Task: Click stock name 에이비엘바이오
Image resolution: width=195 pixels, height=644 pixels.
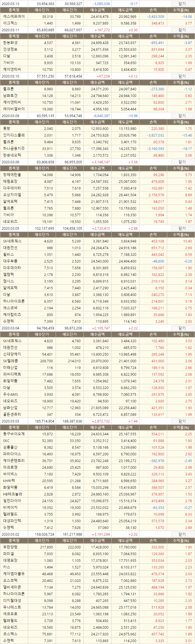Action: (14, 109)
